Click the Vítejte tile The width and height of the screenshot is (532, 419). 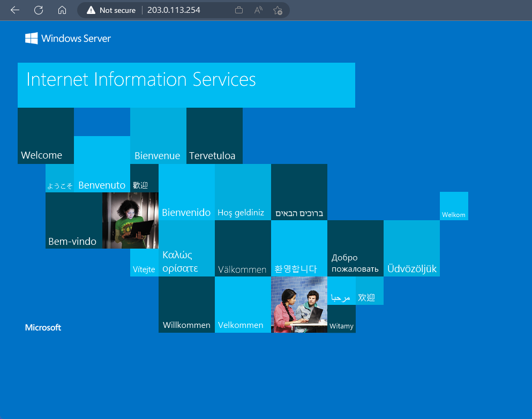(144, 263)
